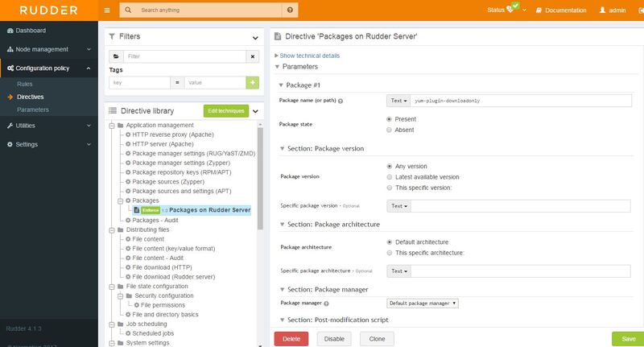Image resolution: width=644 pixels, height=347 pixels.
Task: Collapse the Application management tree node
Action: coord(111,126)
